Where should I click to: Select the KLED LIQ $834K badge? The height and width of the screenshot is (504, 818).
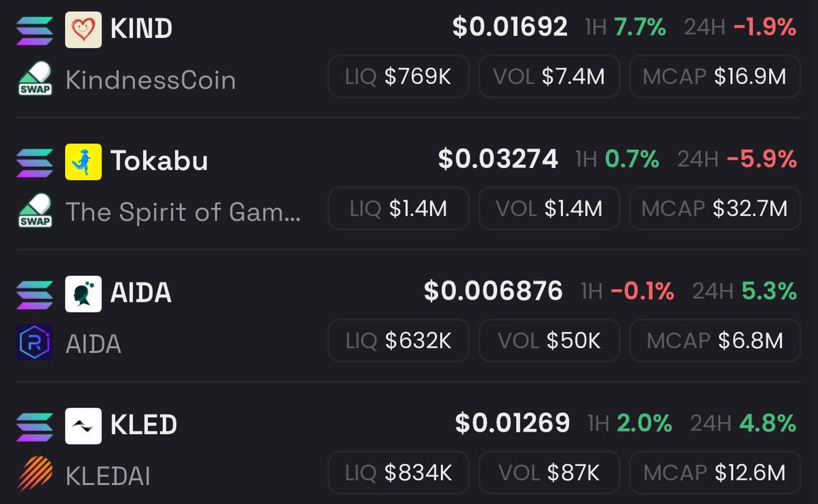pos(399,473)
